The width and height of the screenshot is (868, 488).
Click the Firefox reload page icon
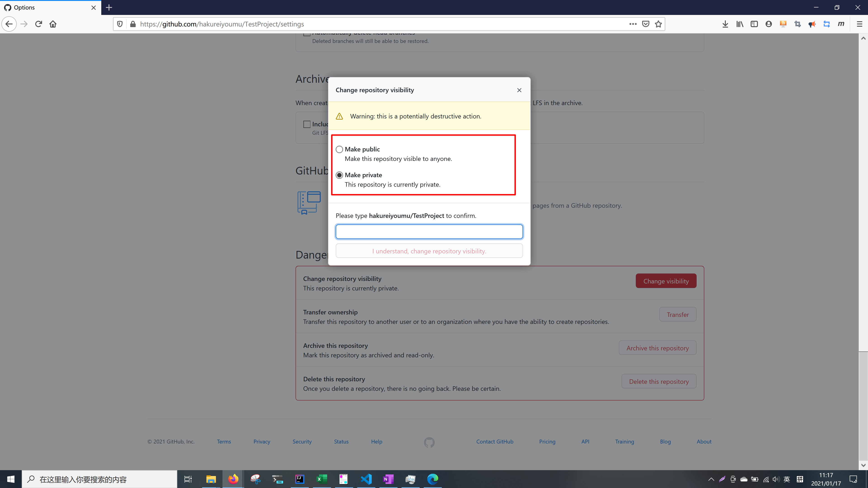[38, 24]
